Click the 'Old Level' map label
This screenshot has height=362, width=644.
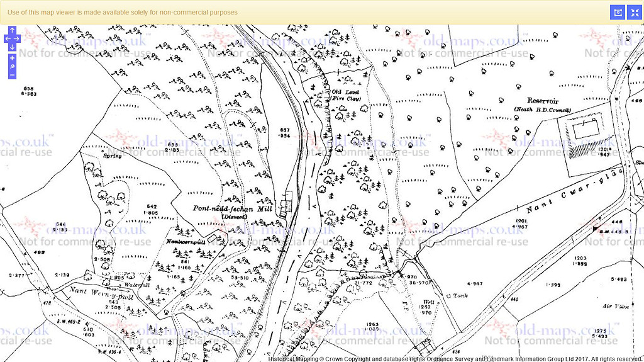click(345, 92)
